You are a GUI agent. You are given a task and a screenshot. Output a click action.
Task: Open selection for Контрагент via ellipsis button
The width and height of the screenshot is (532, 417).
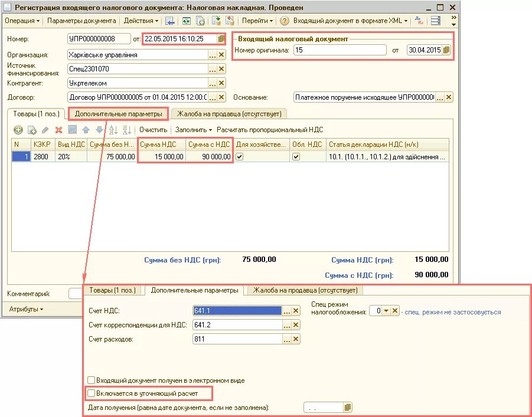click(x=213, y=83)
